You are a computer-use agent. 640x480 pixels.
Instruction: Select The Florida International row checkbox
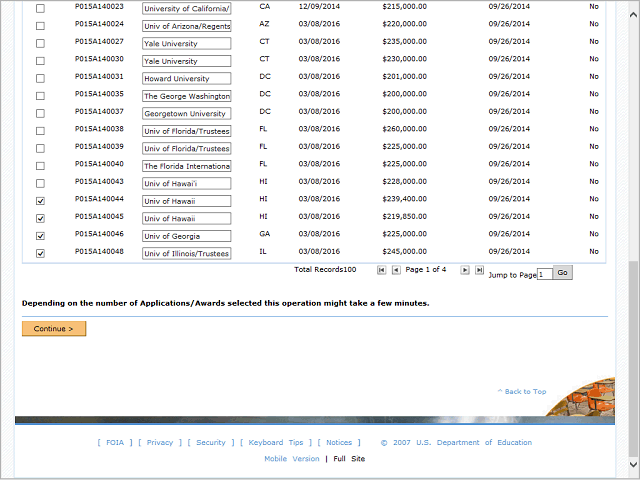[40, 166]
